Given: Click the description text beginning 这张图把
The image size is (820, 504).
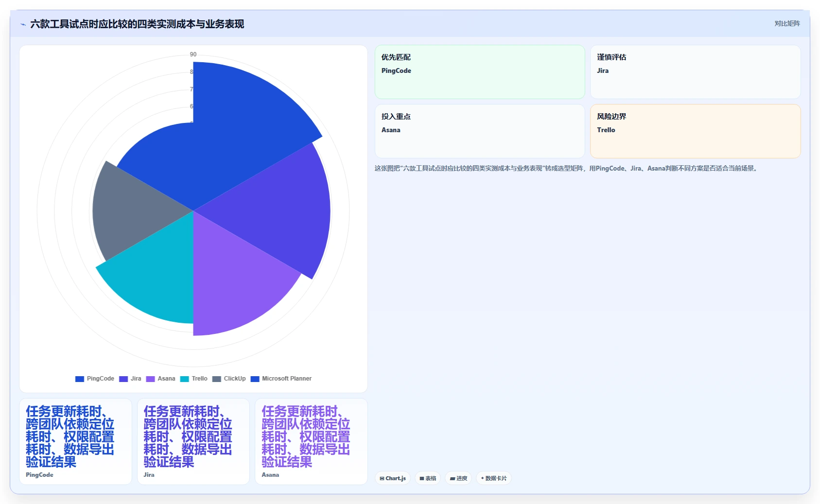Looking at the screenshot, I should point(567,168).
